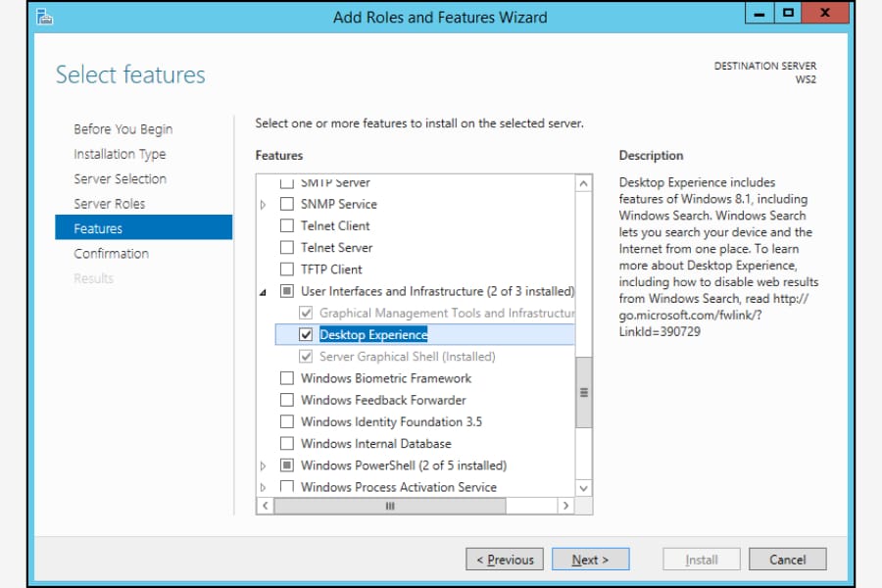Switch to the Server Selection step
The width and height of the screenshot is (882, 588).
[120, 179]
